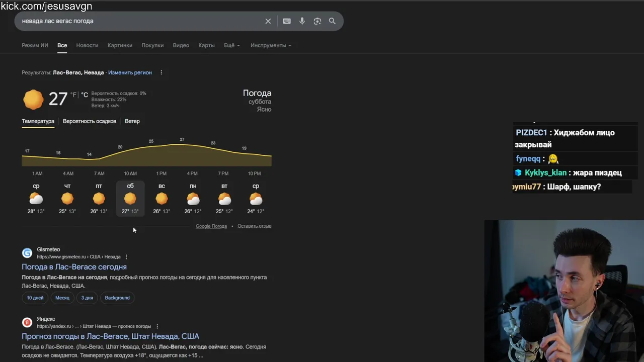
Task: Switch to the 'Режим ИИ' tab
Action: coord(35,45)
